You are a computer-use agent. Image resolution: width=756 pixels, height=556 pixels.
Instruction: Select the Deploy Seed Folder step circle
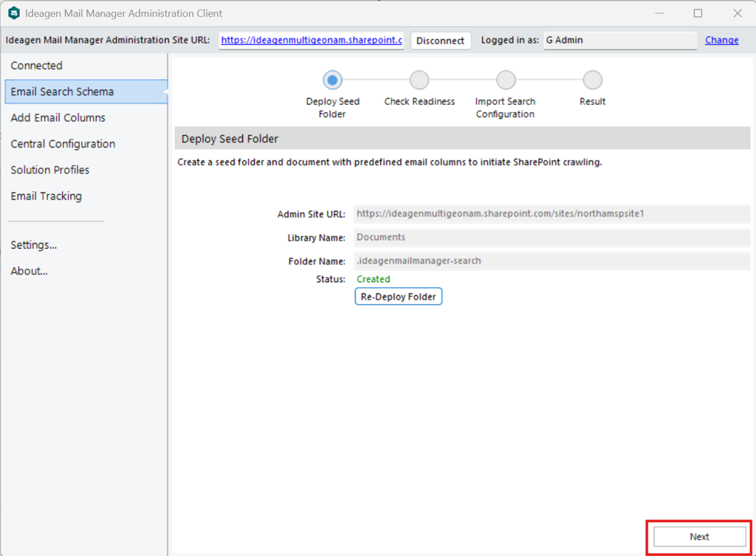[x=332, y=80]
